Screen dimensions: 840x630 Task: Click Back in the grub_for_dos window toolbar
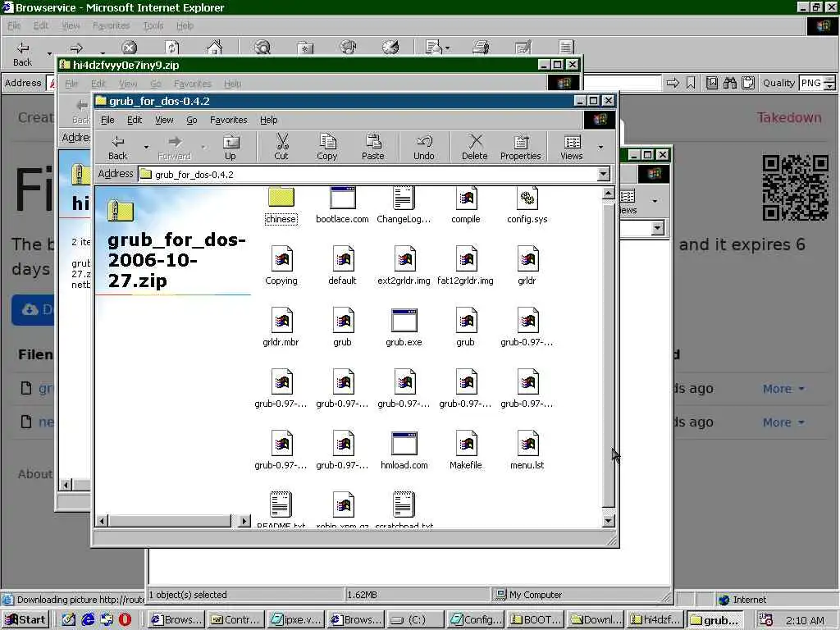pyautogui.click(x=118, y=148)
